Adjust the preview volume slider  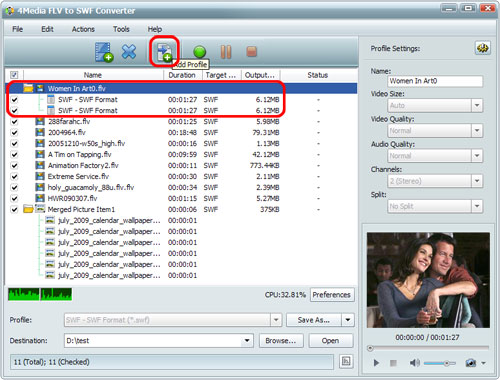440,363
